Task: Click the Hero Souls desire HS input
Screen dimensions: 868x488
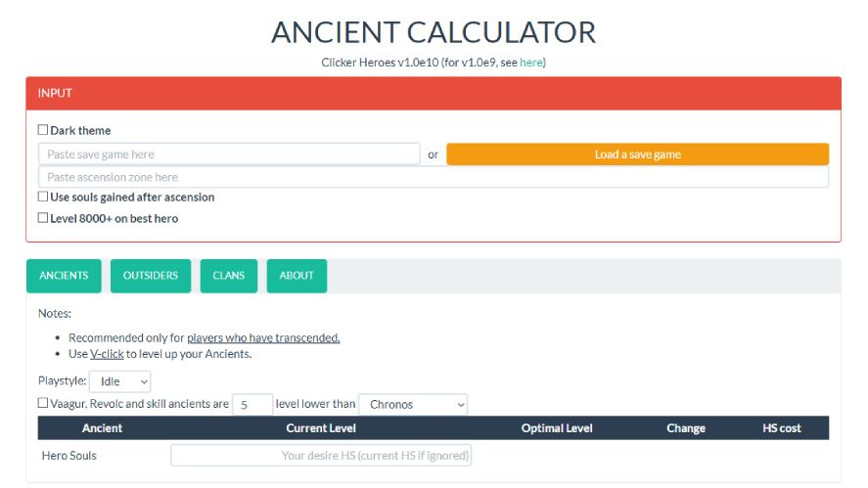Action: [321, 456]
